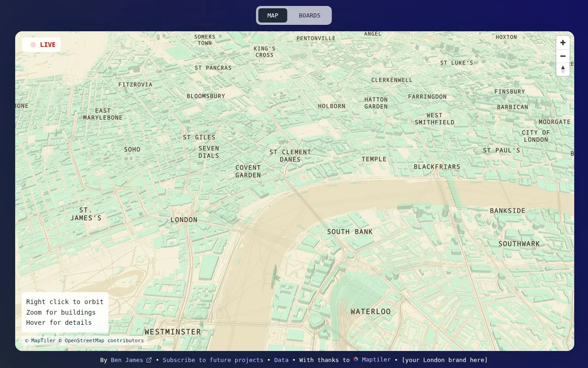
Task: Click the HATTON GARDEN map label
Action: [x=376, y=103]
